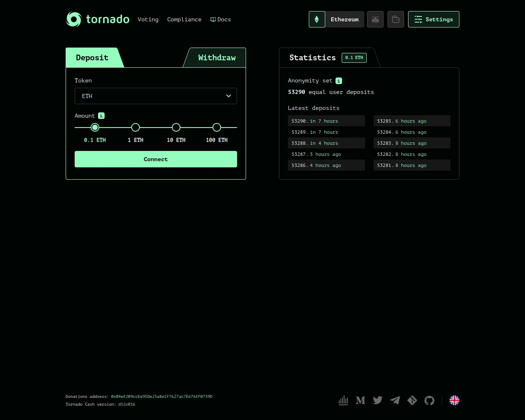Viewport: 525px width, 420px height.
Task: Click deposit row 53288. in 4 hours
Action: 326,143
